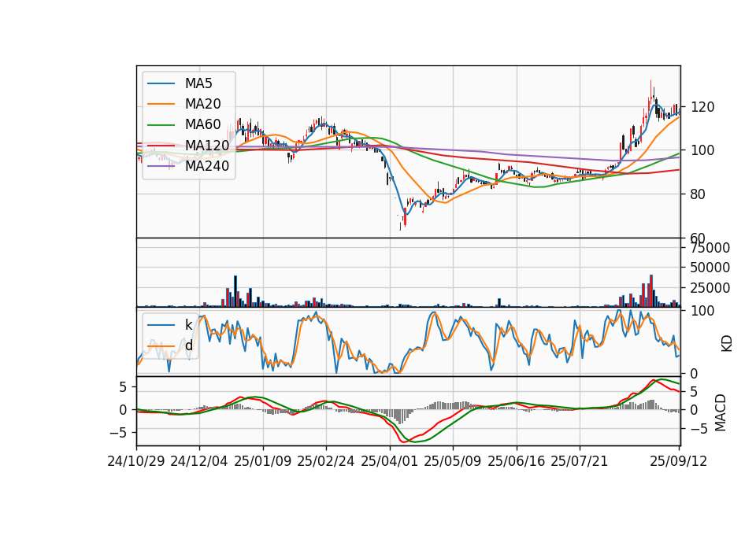Click the MA5 legend label

[198, 83]
